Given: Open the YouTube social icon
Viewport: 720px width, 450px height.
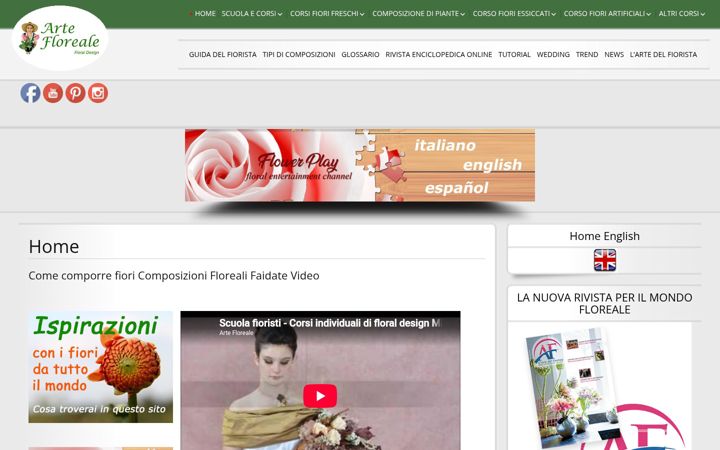Looking at the screenshot, I should pos(53,93).
